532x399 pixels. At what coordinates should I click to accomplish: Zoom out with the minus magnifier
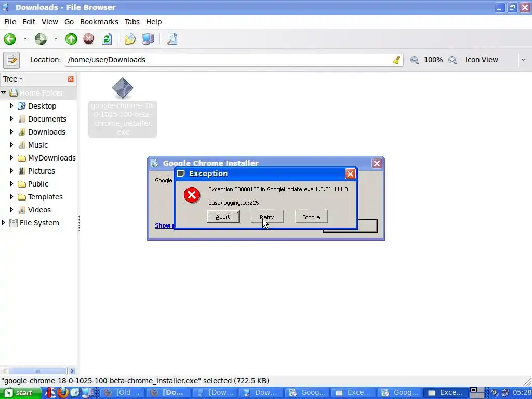[x=414, y=60]
